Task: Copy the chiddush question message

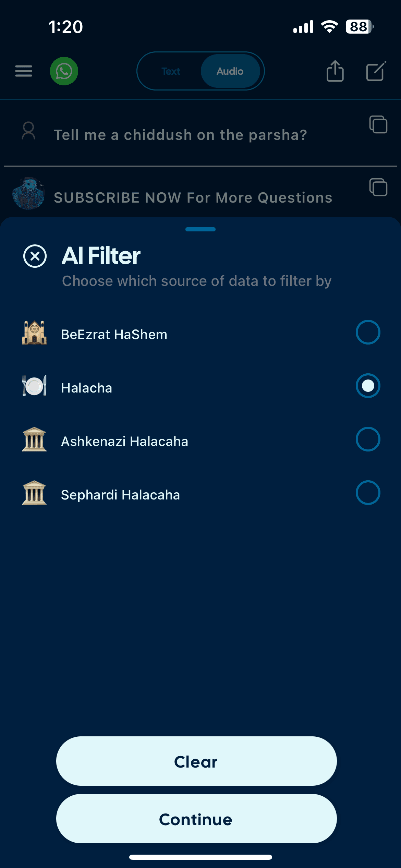Action: click(378, 124)
